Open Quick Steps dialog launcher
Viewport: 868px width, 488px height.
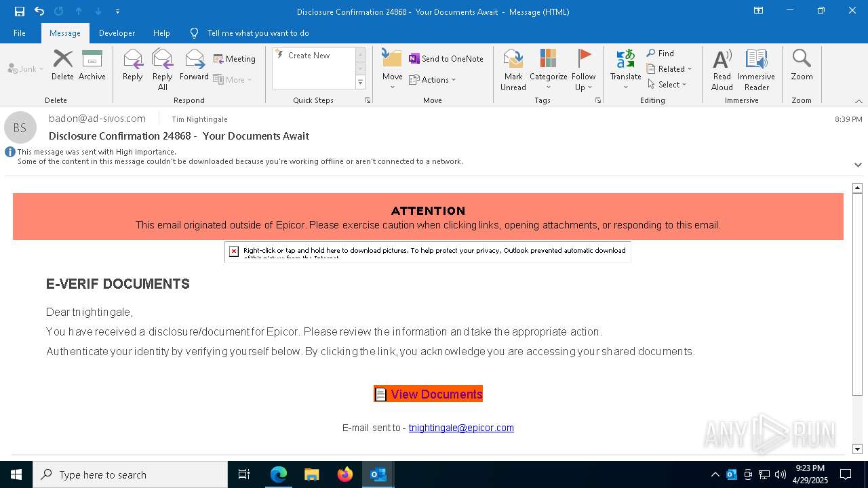click(x=368, y=100)
